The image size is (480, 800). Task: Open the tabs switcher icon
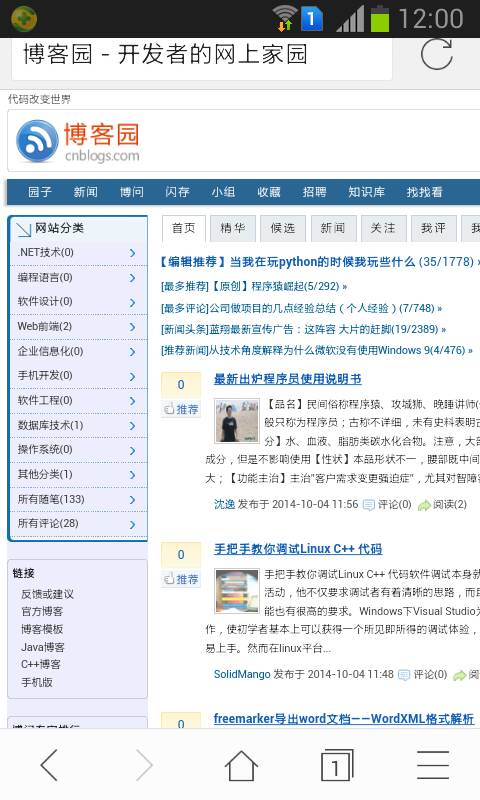pos(337,765)
